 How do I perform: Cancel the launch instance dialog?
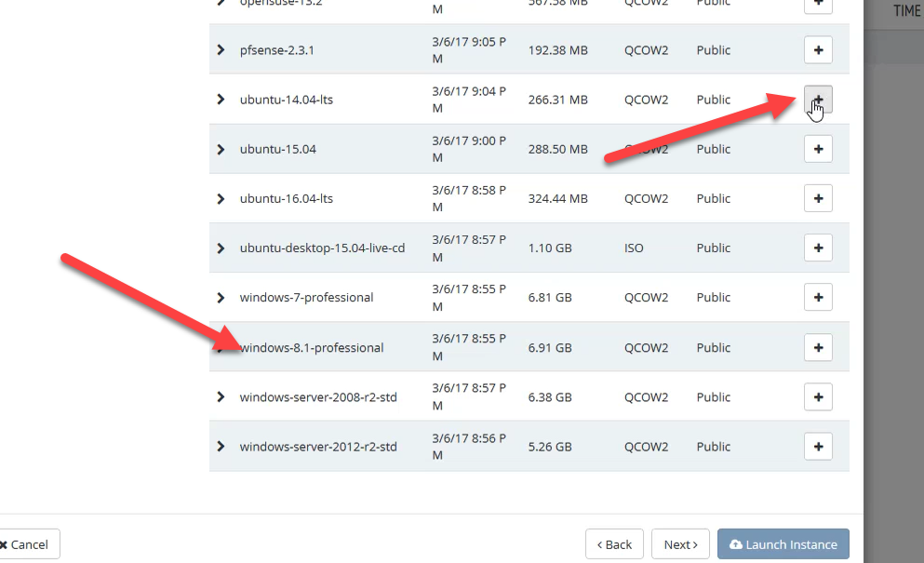tap(28, 544)
